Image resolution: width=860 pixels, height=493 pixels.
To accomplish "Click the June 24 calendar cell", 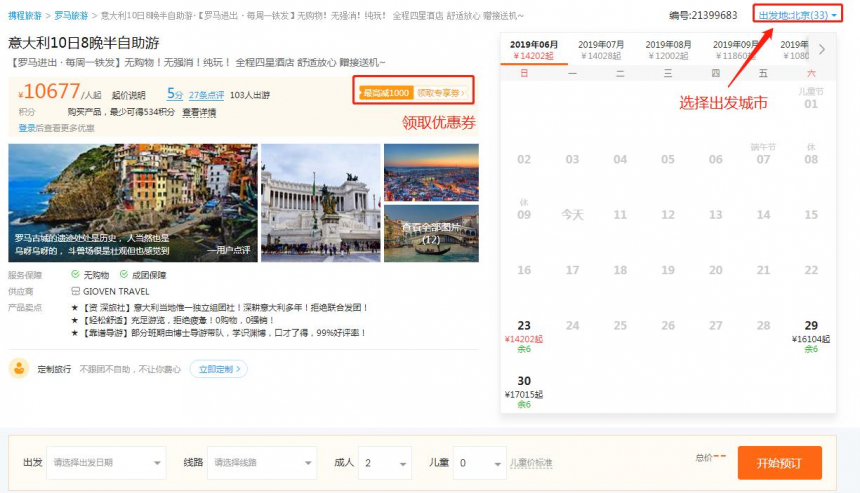I will [x=572, y=325].
